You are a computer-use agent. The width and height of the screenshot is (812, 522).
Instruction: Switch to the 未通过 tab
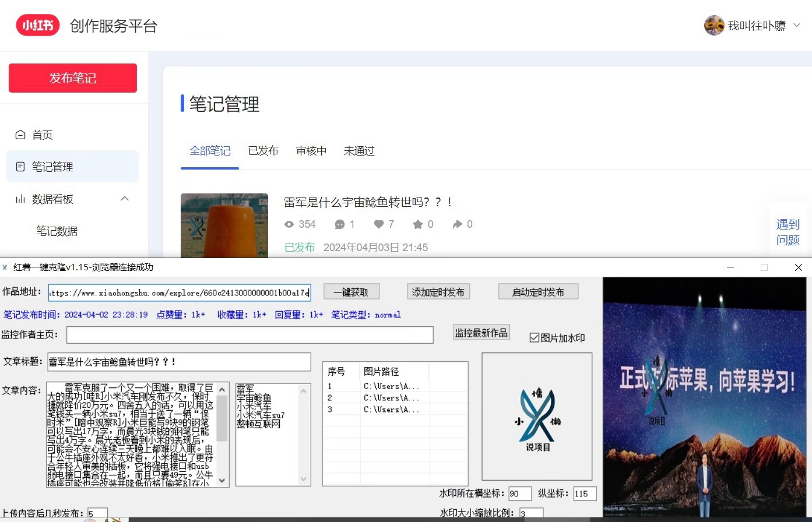pyautogui.click(x=359, y=151)
